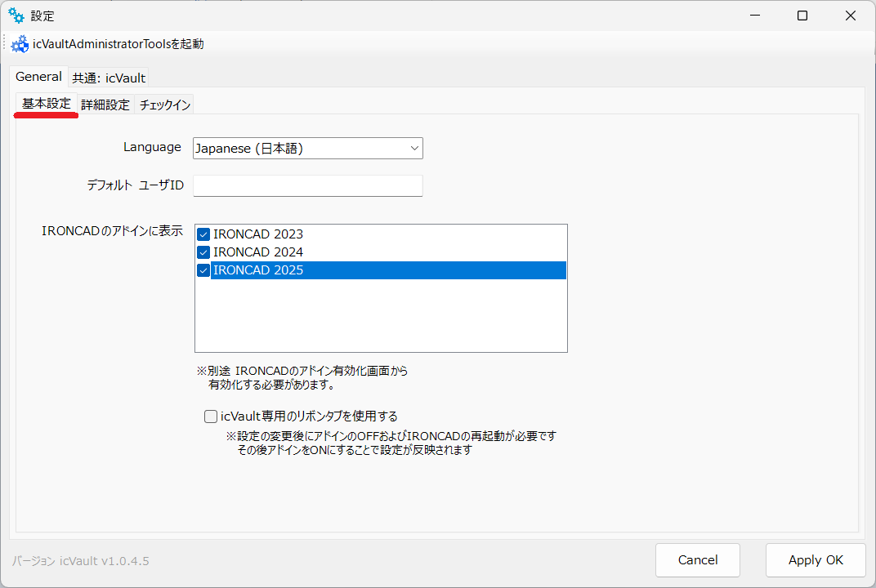Click the gears icon in the title bar
Screen dimensions: 876x588
(x=16, y=15)
